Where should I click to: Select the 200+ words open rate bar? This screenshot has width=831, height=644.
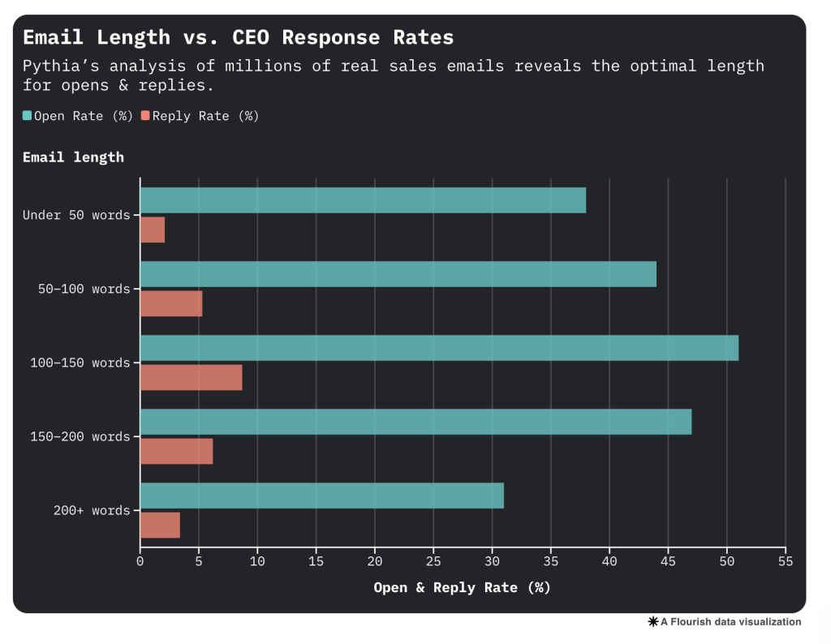[321, 496]
